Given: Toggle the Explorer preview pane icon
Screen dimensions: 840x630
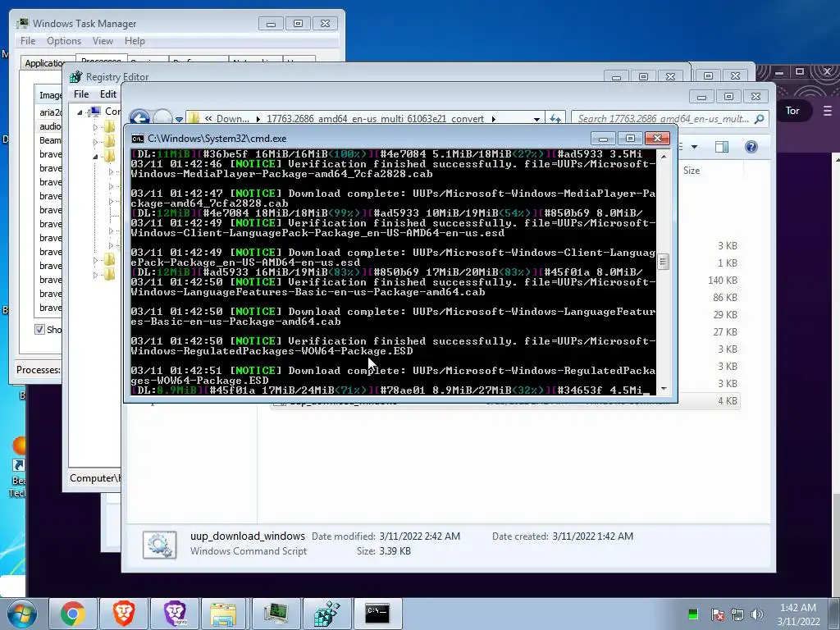Looking at the screenshot, I should pos(722,147).
